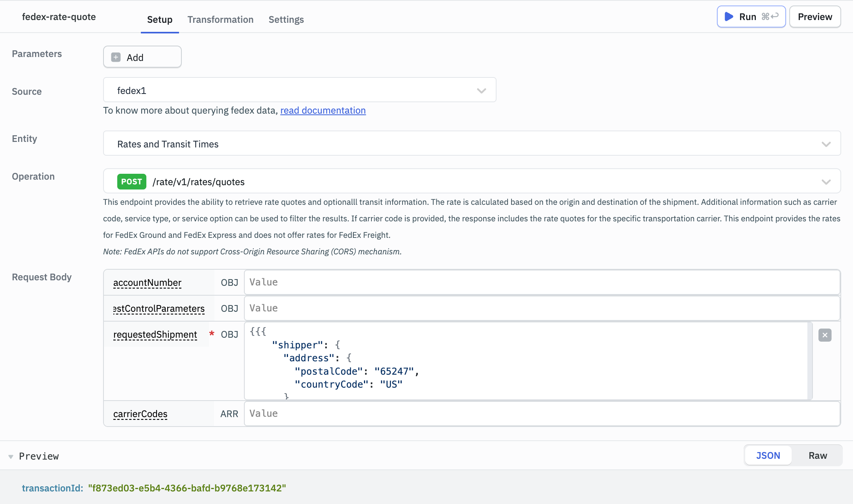Screen dimensions: 853x504
Task: Select JSON preview format
Action: pyautogui.click(x=768, y=455)
